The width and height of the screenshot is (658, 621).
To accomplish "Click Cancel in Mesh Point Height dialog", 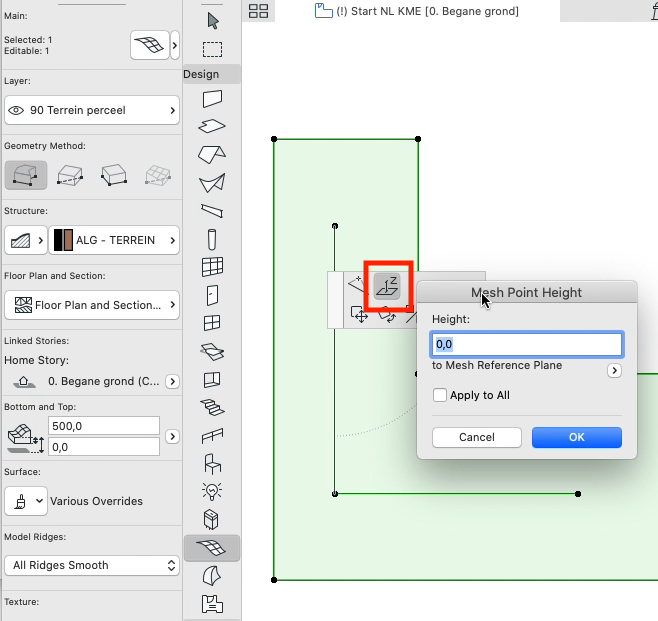I will tap(477, 437).
